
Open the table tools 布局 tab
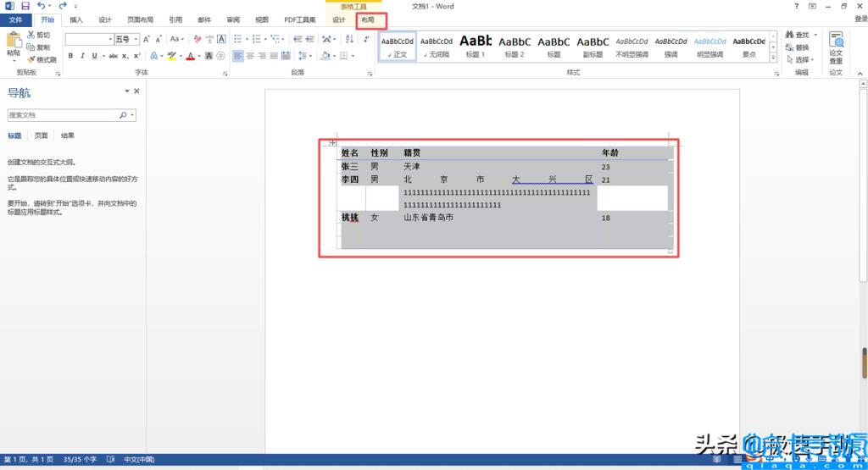coord(368,20)
